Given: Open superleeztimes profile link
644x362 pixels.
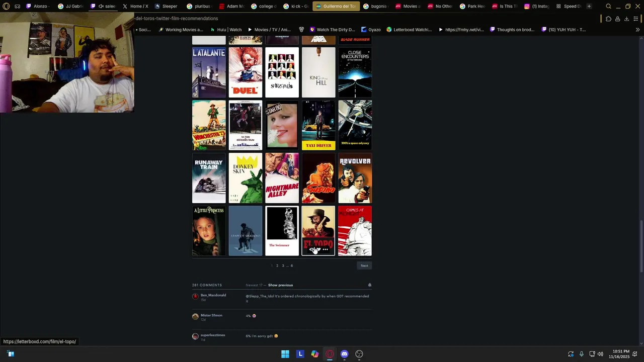Looking at the screenshot, I should pos(213,335).
